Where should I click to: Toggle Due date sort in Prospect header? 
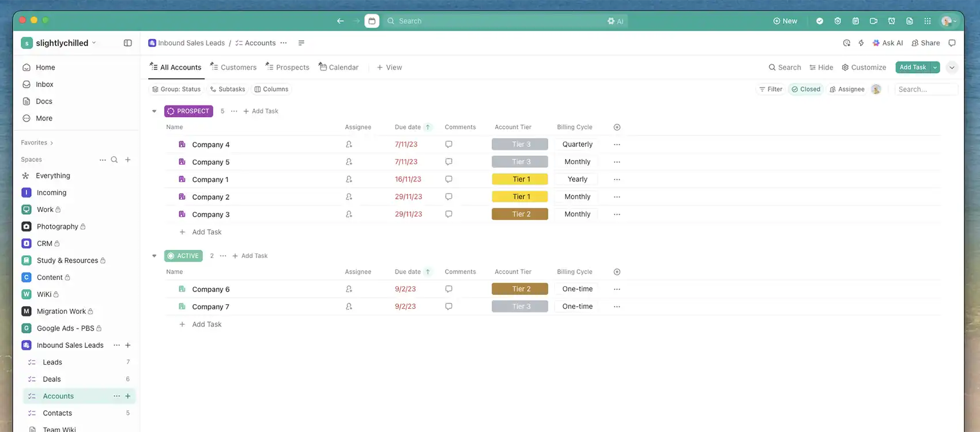pos(428,127)
